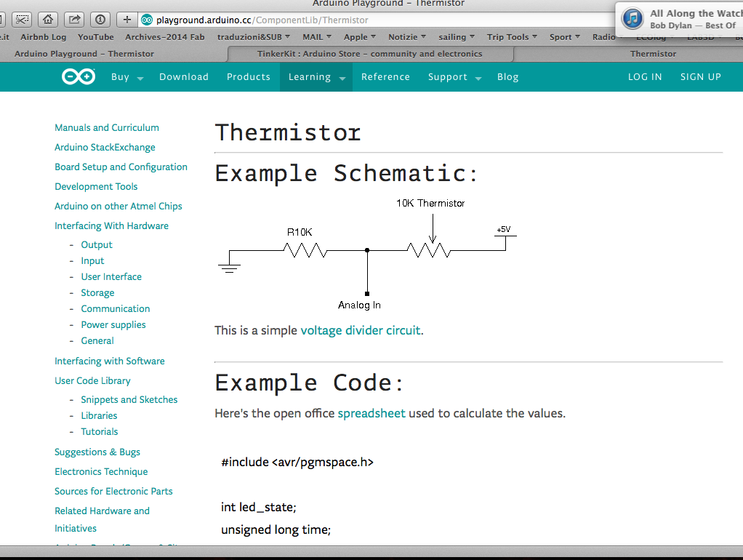
Task: Open the spreadsheet link
Action: [x=371, y=414]
